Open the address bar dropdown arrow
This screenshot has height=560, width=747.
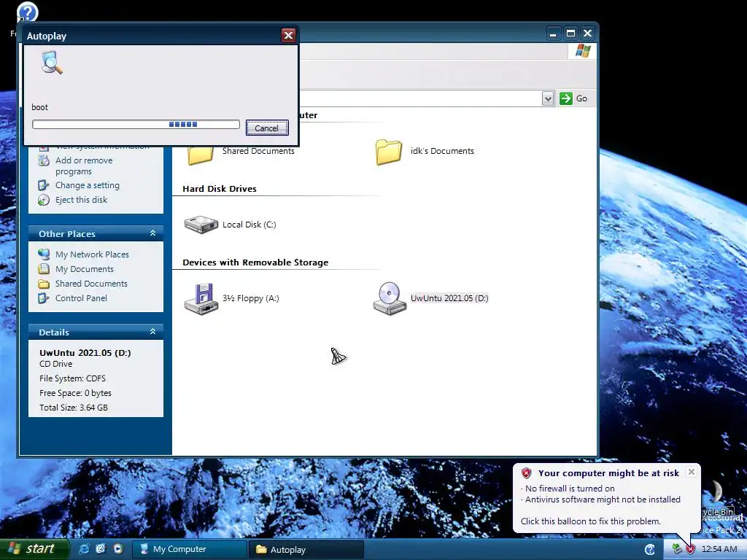point(548,98)
